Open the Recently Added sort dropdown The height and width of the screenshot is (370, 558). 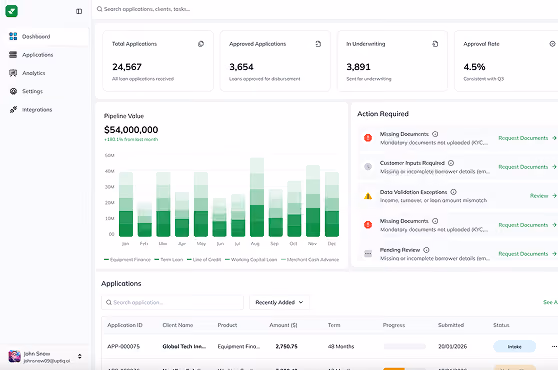[279, 302]
